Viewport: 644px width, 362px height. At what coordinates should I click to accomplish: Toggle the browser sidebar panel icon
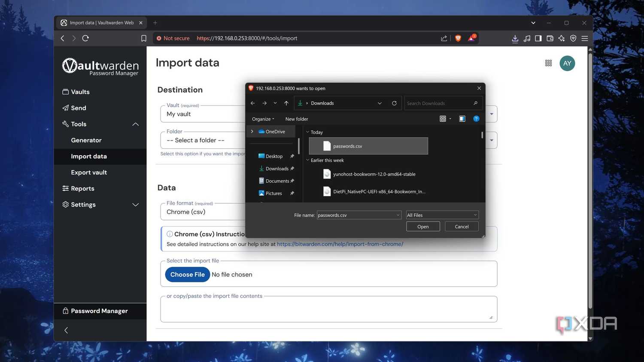538,38
